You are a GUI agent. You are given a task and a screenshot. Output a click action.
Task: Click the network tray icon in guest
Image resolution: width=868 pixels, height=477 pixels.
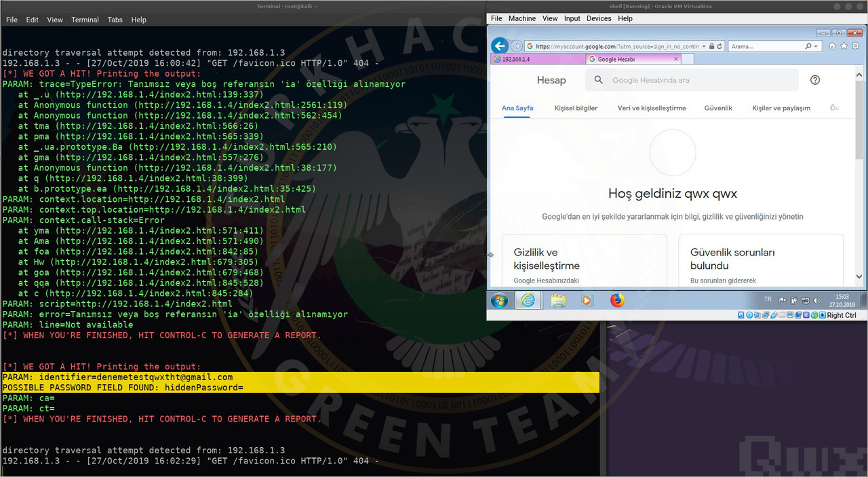(806, 300)
